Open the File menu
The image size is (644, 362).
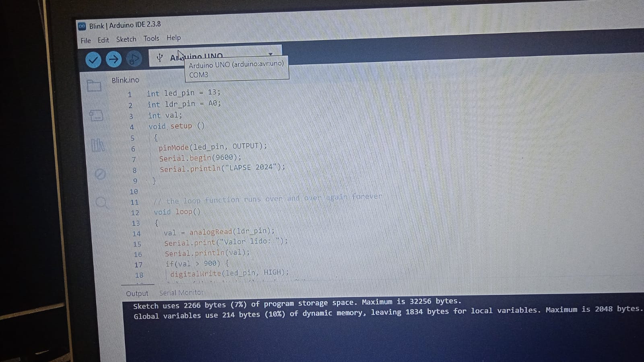coord(85,41)
